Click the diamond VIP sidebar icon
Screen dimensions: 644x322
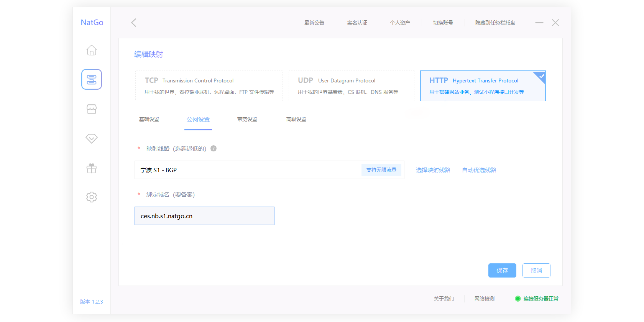[92, 138]
